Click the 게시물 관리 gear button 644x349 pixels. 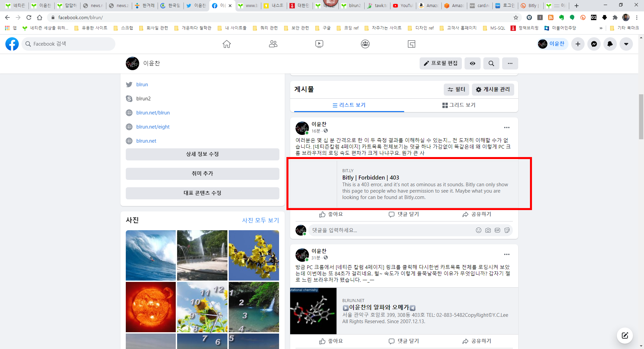click(493, 90)
